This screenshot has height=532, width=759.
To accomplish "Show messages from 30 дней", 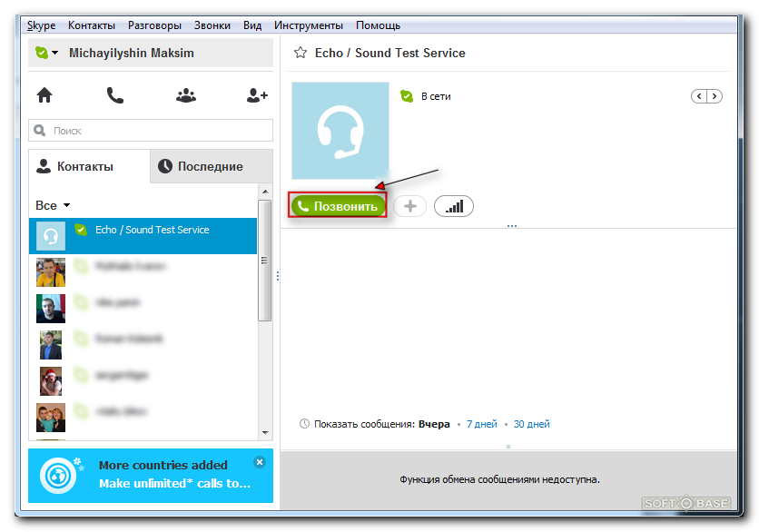I will pyautogui.click(x=531, y=424).
